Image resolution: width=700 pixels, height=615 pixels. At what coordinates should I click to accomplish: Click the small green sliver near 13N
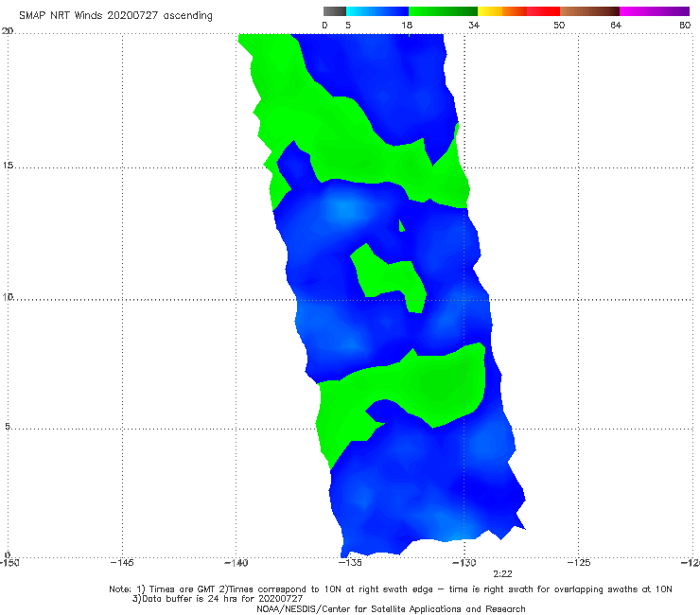coord(402,225)
